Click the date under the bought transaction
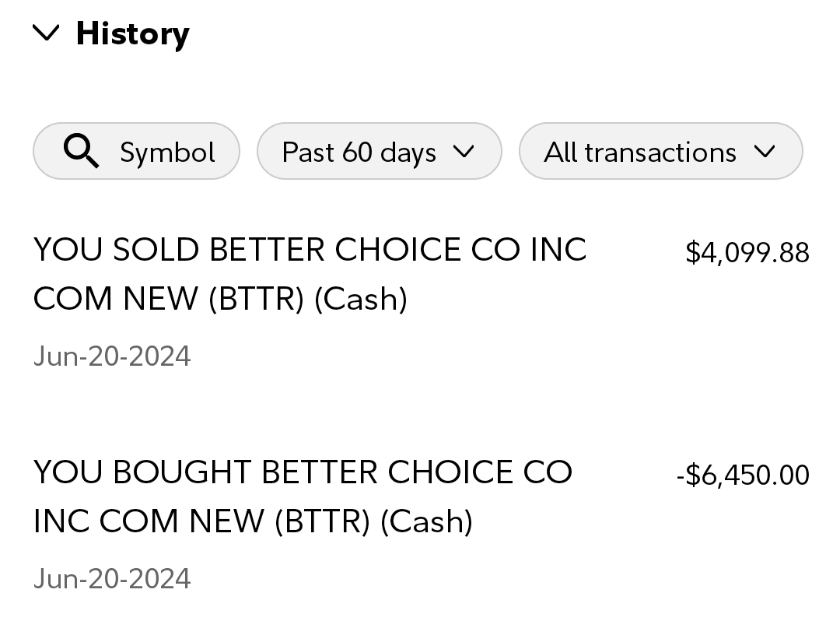This screenshot has width=840, height=628. (x=112, y=579)
